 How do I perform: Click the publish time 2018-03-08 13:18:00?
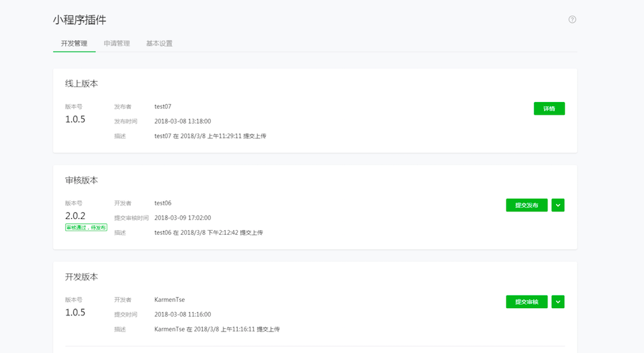coord(183,121)
